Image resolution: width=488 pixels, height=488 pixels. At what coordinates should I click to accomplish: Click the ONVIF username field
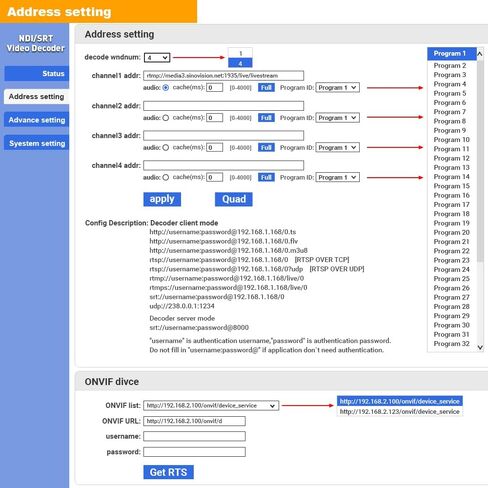tap(195, 436)
